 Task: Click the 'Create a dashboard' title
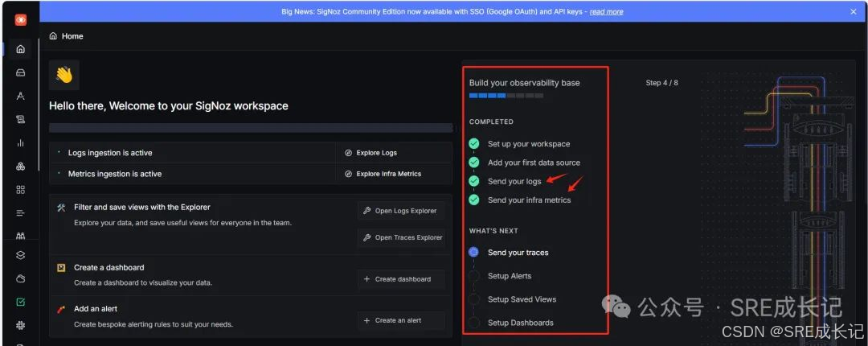109,267
